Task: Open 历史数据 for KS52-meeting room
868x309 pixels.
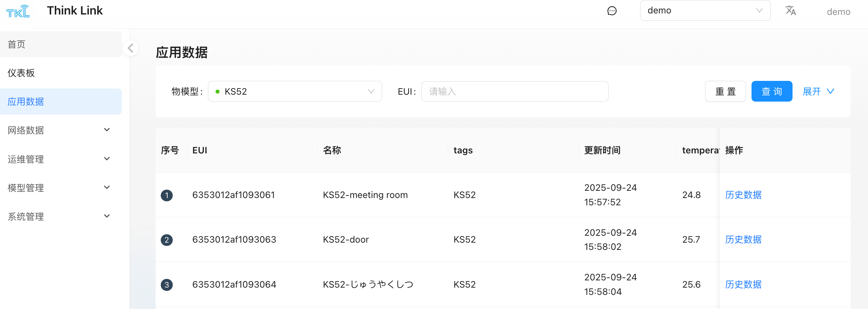Action: (743, 195)
